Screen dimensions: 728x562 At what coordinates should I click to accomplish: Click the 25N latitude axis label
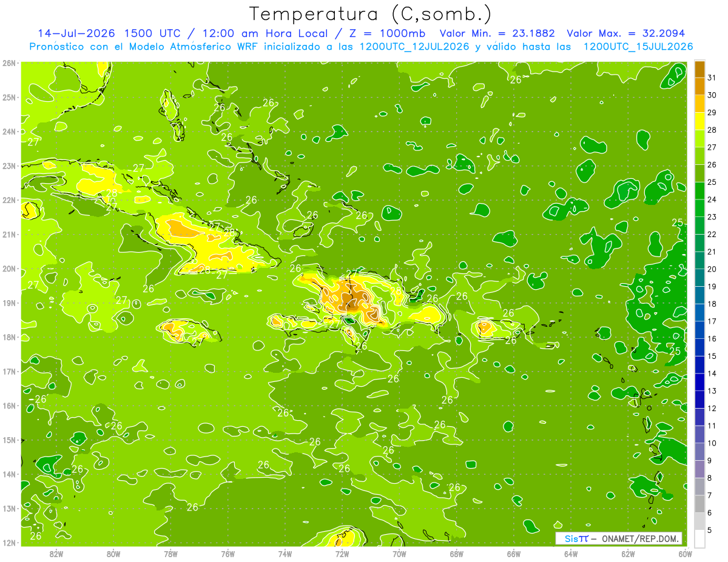(9, 98)
